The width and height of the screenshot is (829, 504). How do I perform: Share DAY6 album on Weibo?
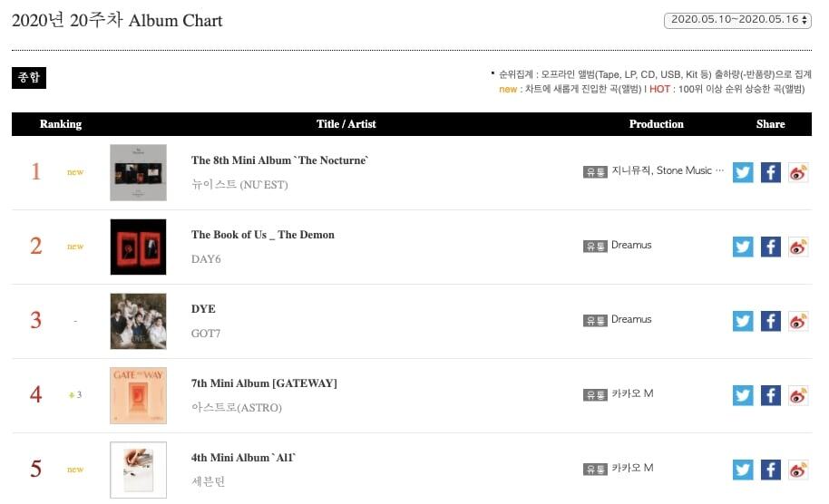click(797, 246)
